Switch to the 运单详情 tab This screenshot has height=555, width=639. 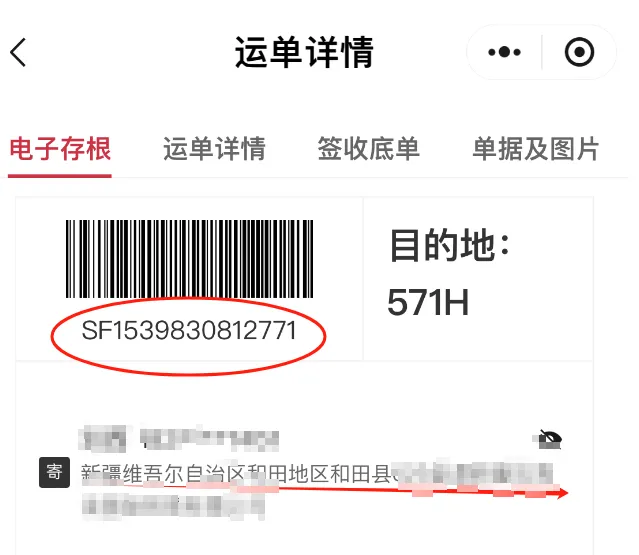214,149
